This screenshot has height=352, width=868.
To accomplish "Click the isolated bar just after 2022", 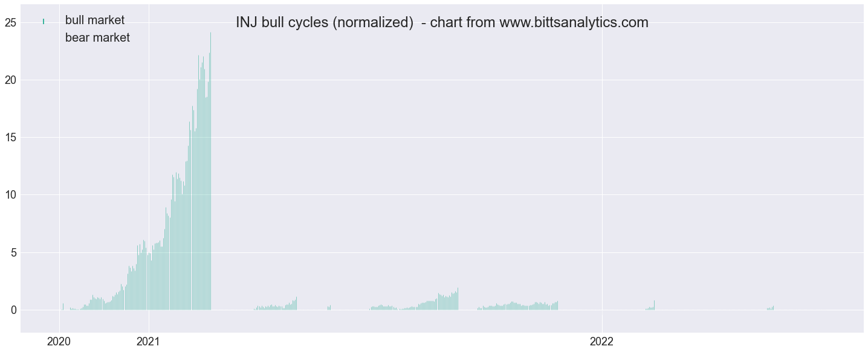I will pos(654,306).
